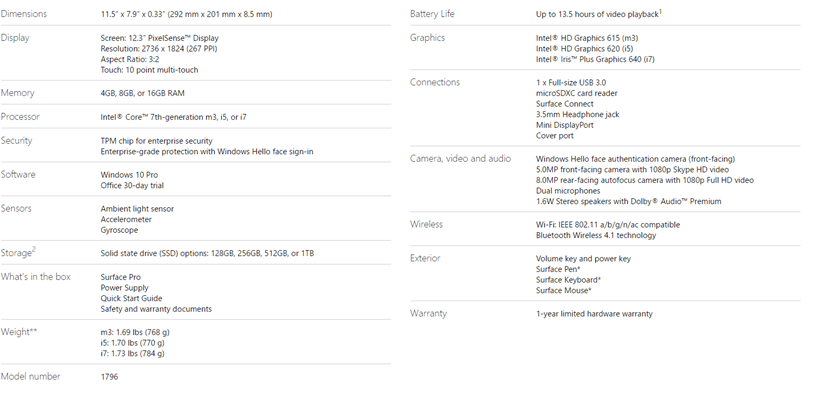Select the Display resolution 2736 x 1824 line

point(159,49)
